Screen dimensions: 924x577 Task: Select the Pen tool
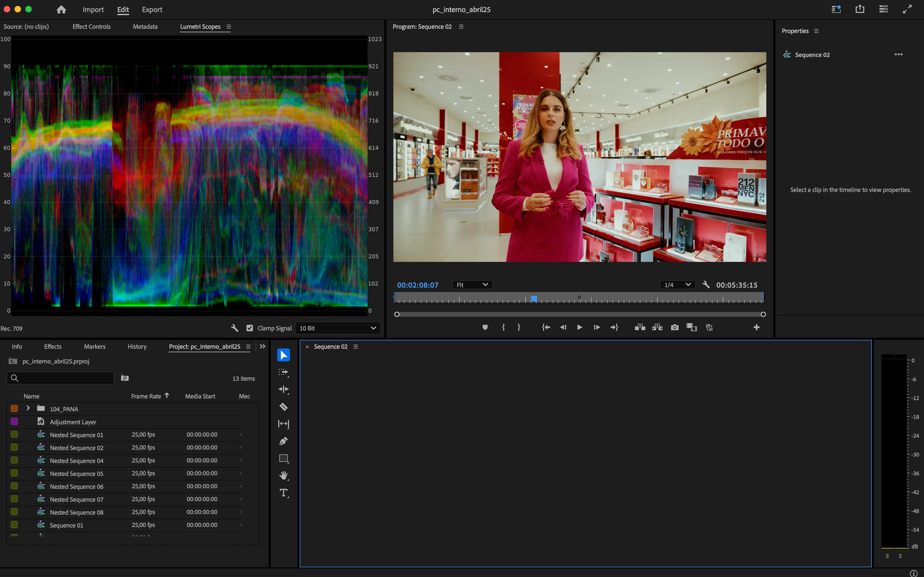tap(283, 441)
